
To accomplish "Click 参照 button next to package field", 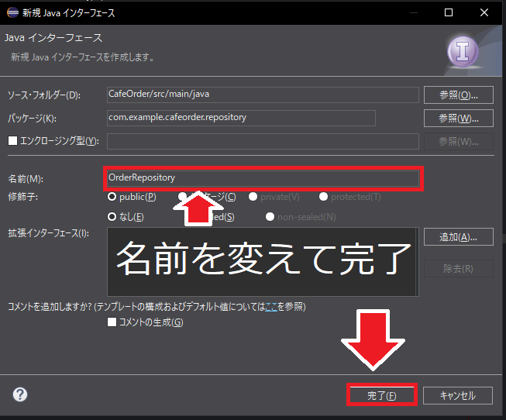I will coord(459,118).
